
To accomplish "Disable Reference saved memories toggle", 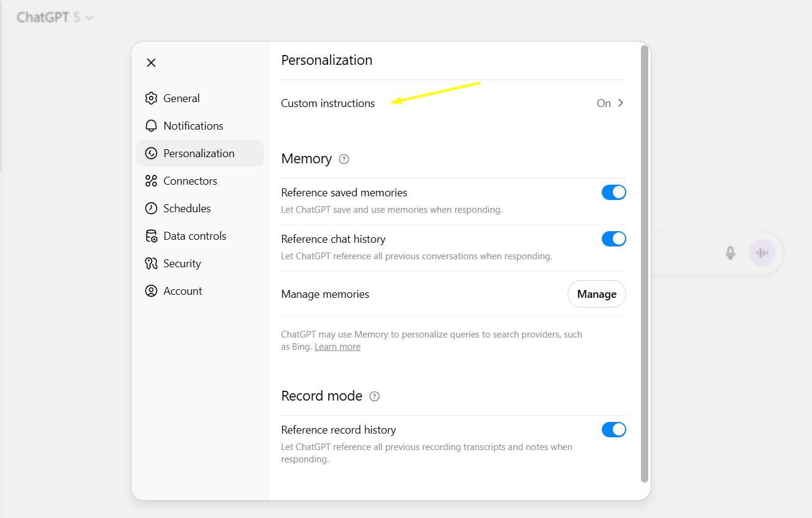I will [613, 193].
